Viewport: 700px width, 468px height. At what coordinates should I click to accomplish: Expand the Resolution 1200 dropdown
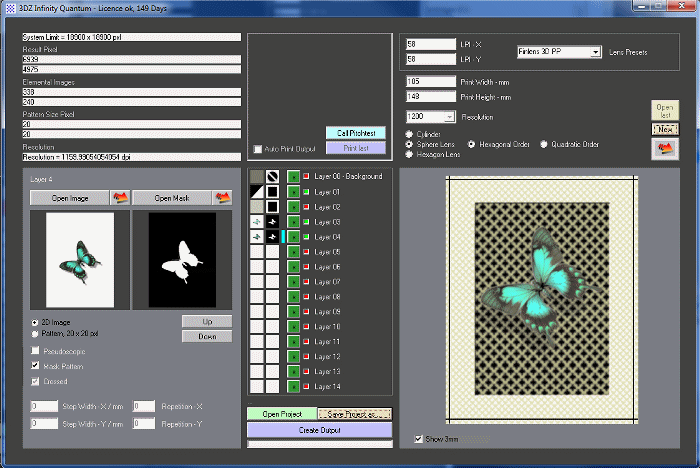point(451,116)
